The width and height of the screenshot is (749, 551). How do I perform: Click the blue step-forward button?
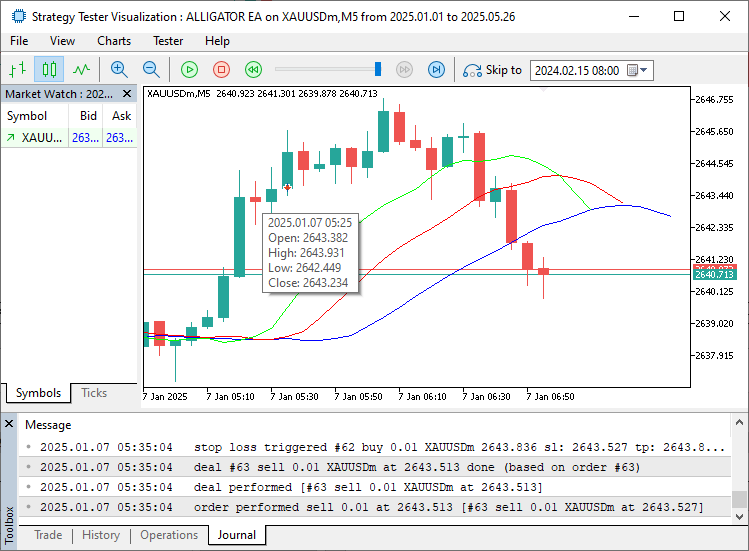pos(436,69)
